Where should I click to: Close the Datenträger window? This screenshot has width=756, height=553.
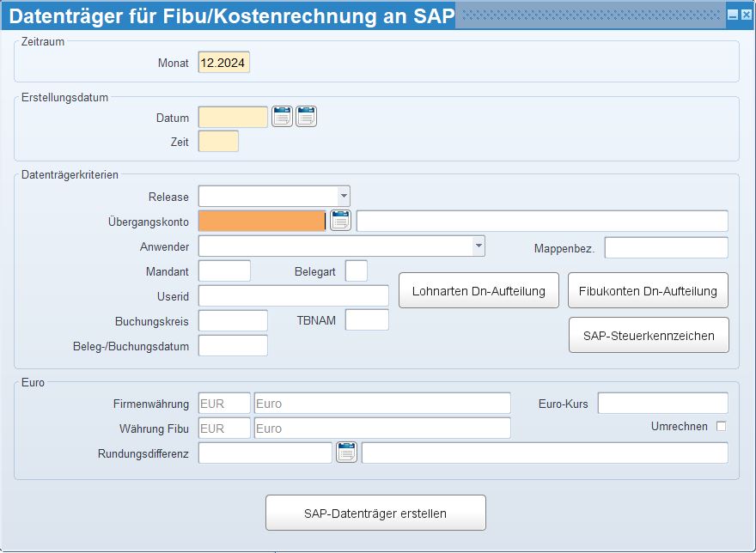click(x=746, y=15)
